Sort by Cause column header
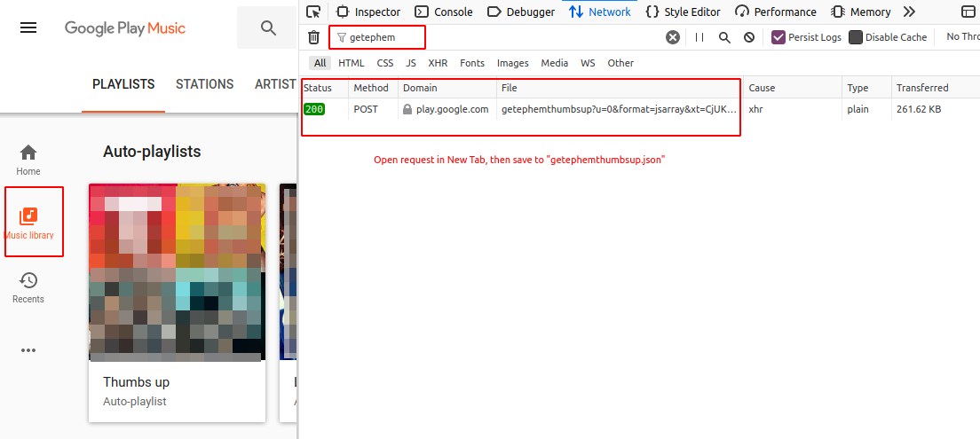The image size is (980, 439). (x=793, y=88)
